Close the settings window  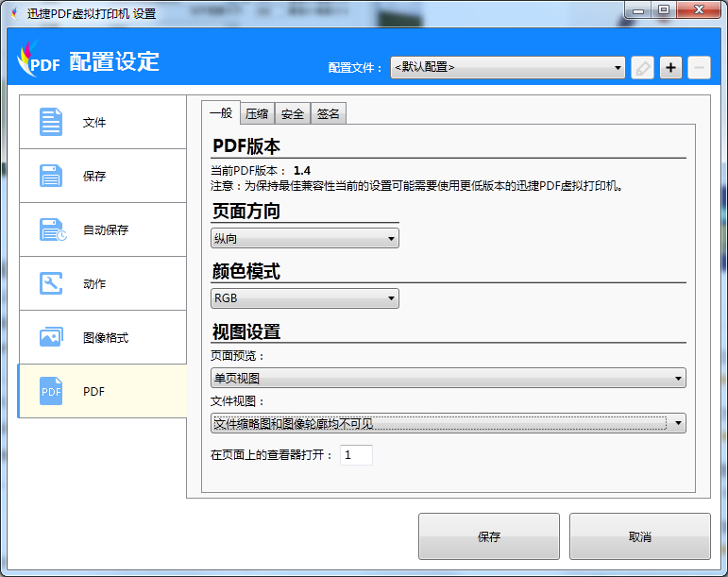(700, 10)
